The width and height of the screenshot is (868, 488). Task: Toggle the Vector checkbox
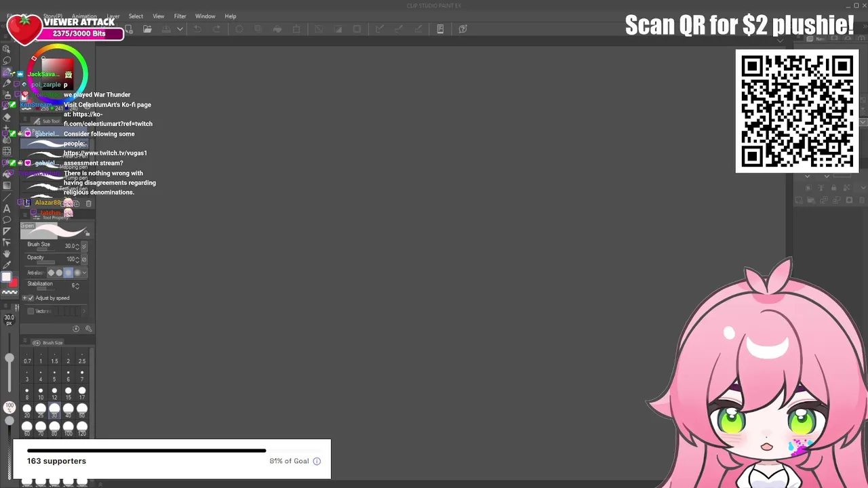point(31,311)
